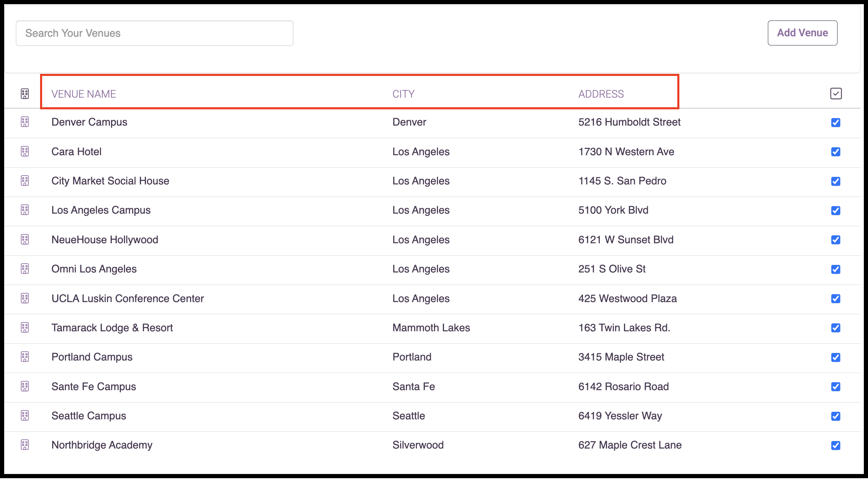Click the city cell 'Mammoth Lakes'

(x=431, y=328)
